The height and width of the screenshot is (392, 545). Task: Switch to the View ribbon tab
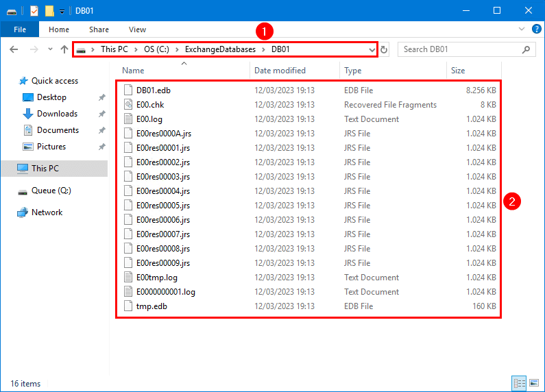click(137, 29)
